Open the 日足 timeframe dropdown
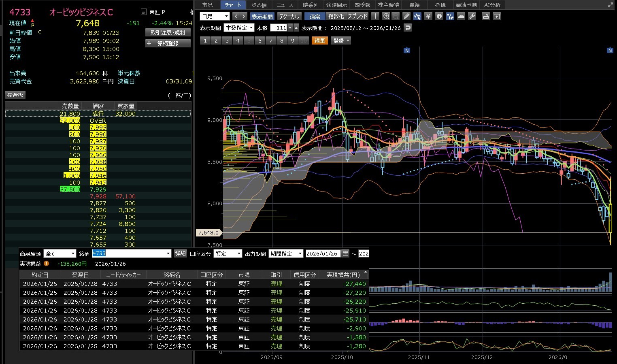Image resolution: width=617 pixels, height=364 pixels. (215, 16)
